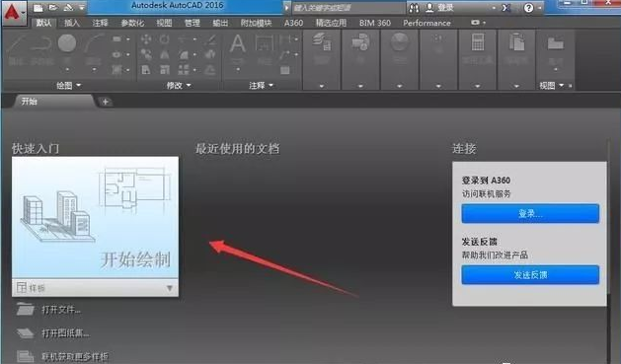621x364 pixels.
Task: Select the Array tool
Action: [x=184, y=70]
